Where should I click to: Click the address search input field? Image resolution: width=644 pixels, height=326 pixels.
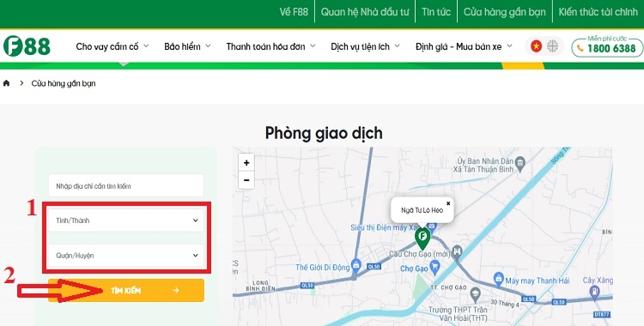[126, 185]
